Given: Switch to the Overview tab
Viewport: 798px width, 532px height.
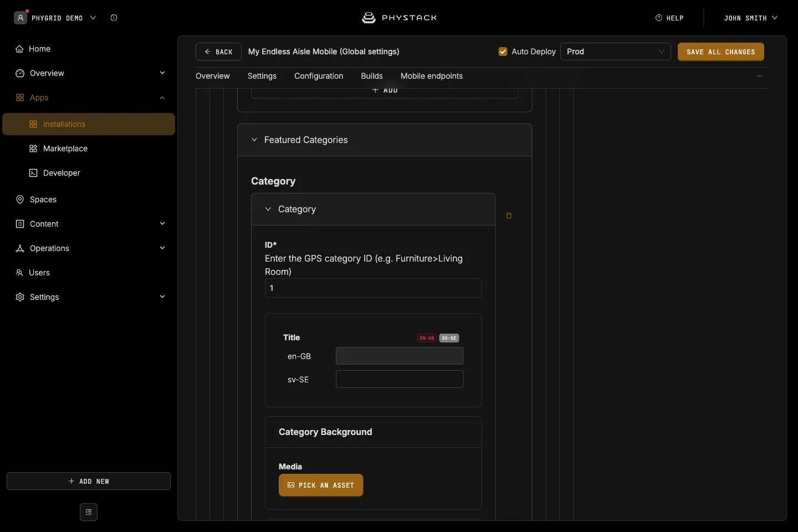Looking at the screenshot, I should 213,76.
